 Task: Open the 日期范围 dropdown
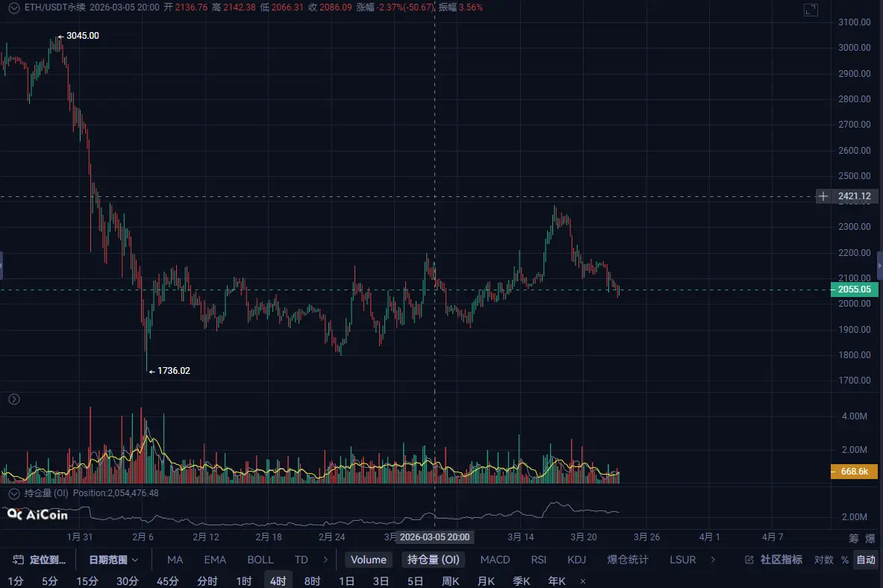click(113, 560)
